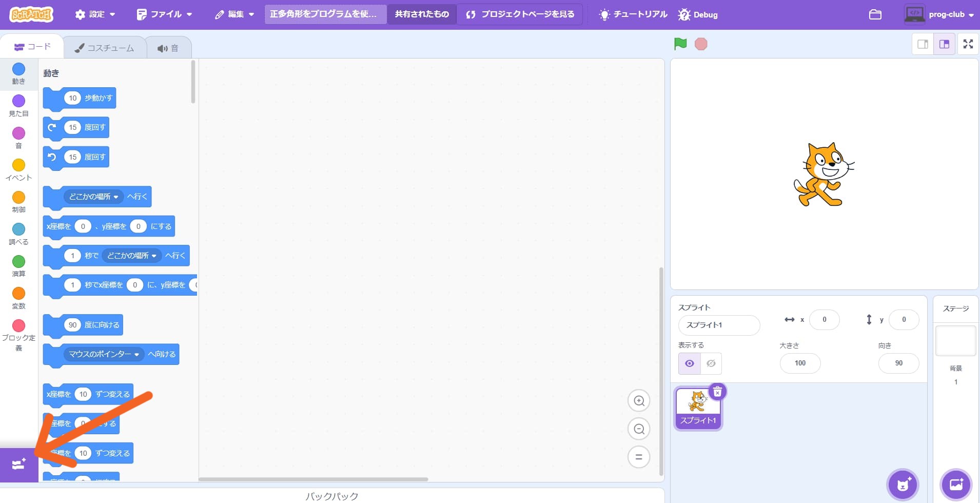Click the 向き direction field

tap(898, 363)
